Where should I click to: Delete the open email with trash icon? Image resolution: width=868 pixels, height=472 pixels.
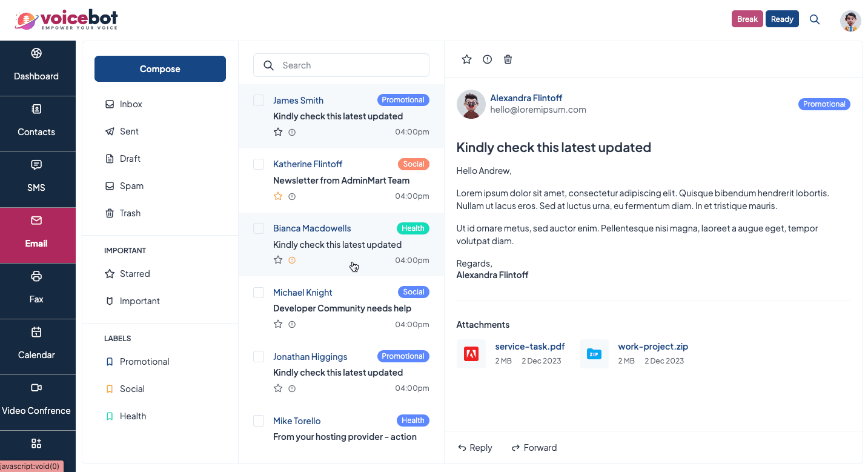508,59
